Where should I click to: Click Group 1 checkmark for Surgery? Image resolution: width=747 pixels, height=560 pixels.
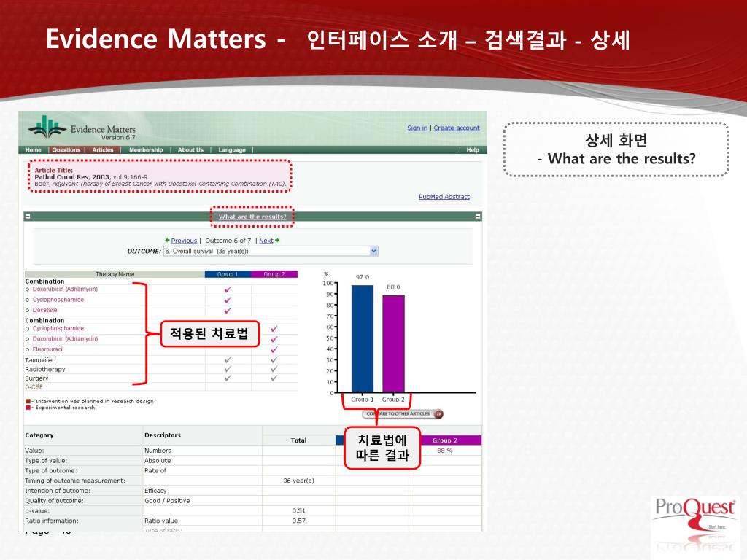coord(228,378)
